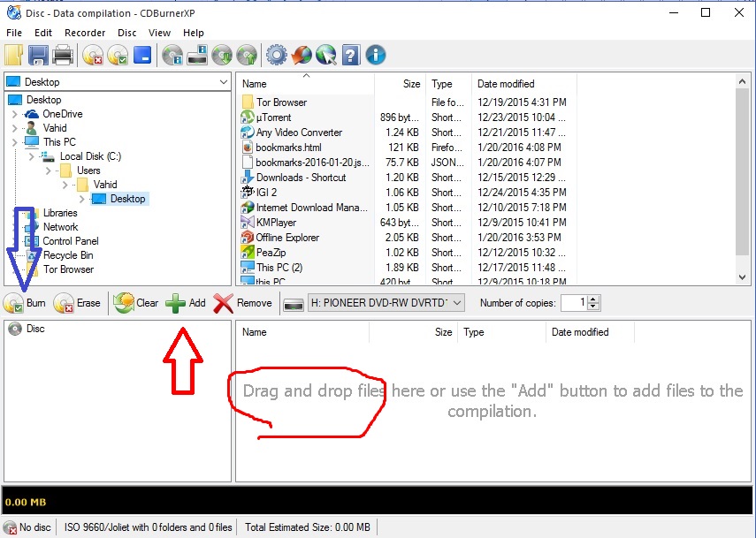Open drive information from the toolbar icon
Image resolution: width=756 pixels, height=538 pixels.
point(197,55)
